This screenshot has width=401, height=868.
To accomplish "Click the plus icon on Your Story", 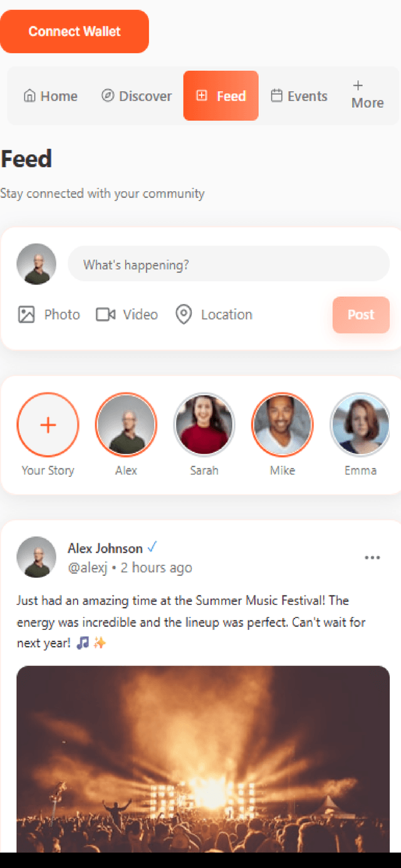I will pyautogui.click(x=48, y=424).
